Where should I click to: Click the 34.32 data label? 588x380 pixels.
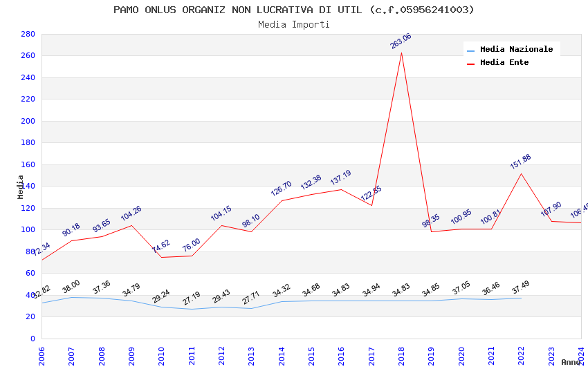tap(281, 290)
